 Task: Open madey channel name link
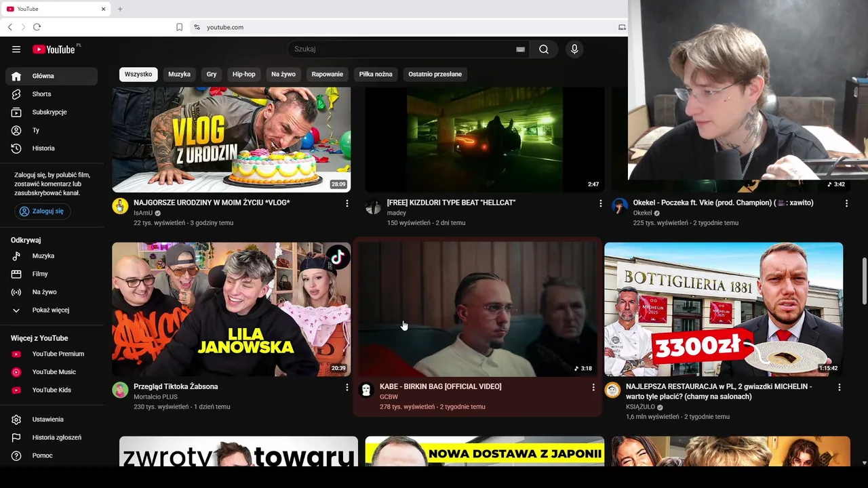(397, 213)
